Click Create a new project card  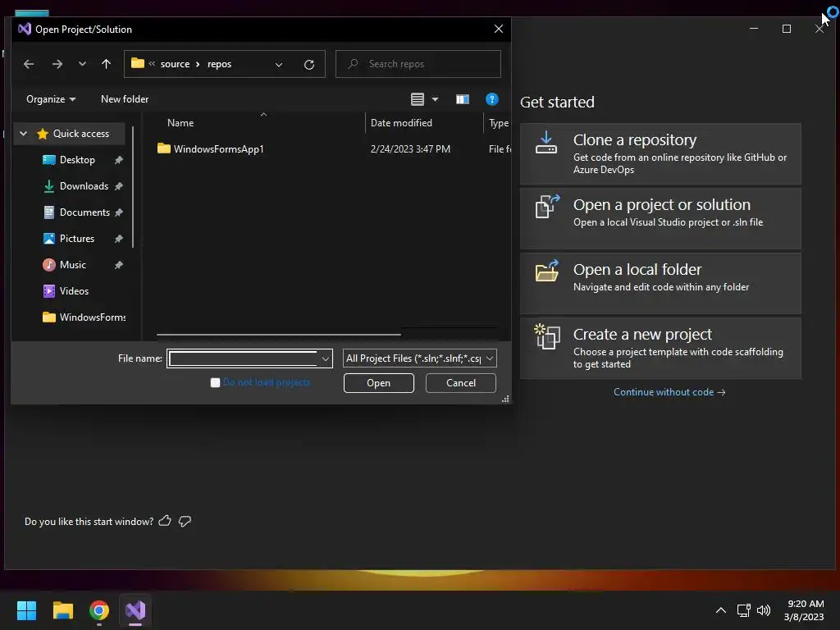660,348
